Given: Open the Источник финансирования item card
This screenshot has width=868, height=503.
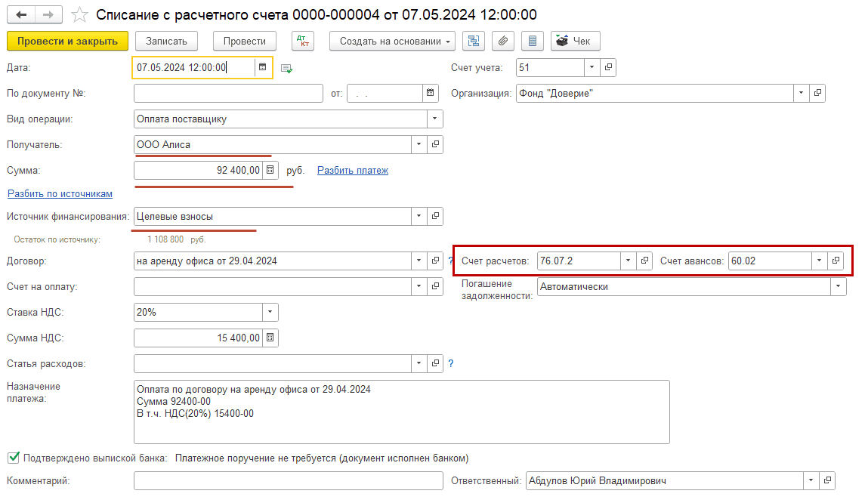Looking at the screenshot, I should pos(435,216).
